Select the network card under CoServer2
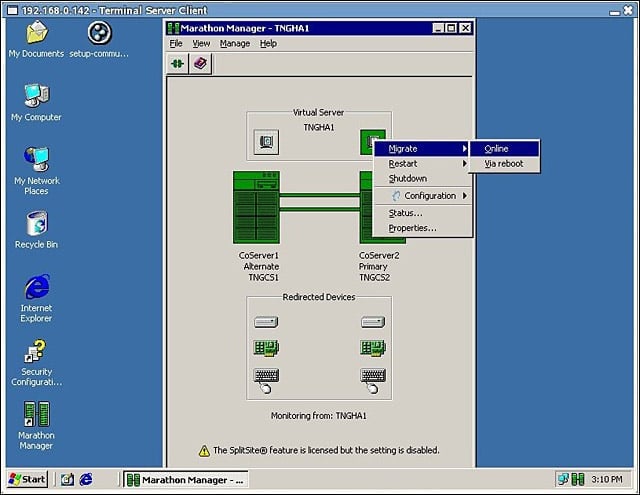This screenshot has height=495, width=640. 373,348
